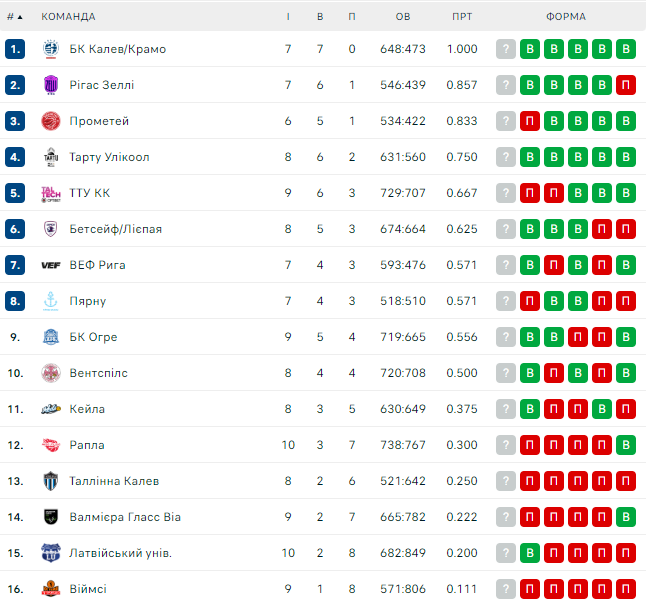Click the Рапла team logo
The width and height of the screenshot is (652, 606).
51,445
